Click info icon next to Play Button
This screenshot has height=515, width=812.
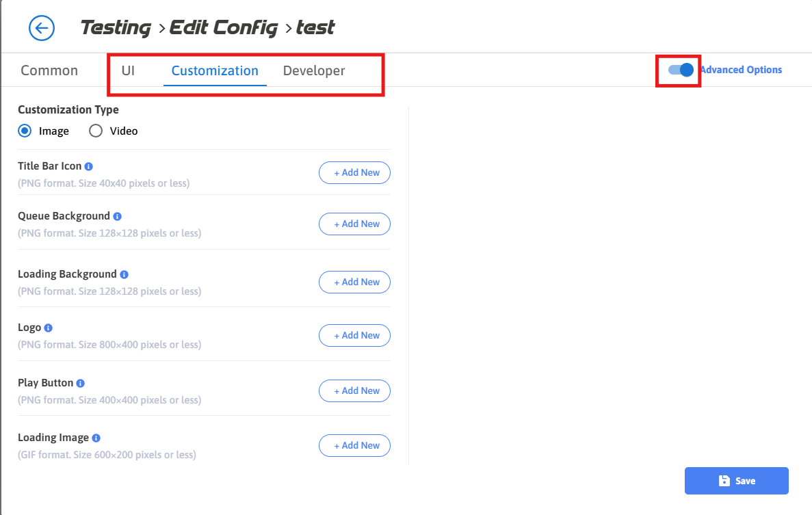[81, 383]
